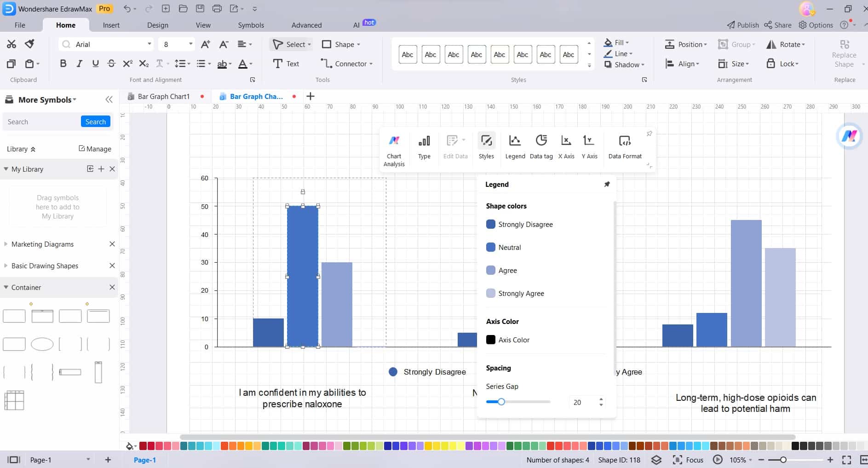Screen dimensions: 868x468
Task: Toggle bold formatting
Action: click(x=63, y=64)
